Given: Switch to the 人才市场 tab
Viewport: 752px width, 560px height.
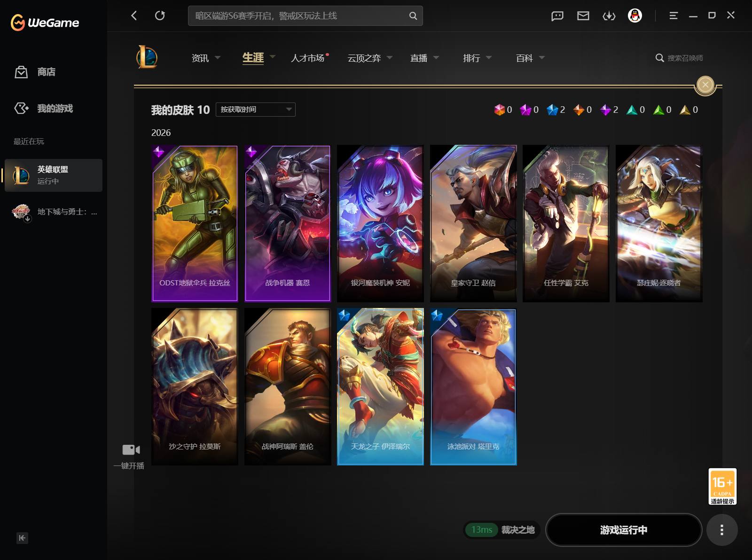Looking at the screenshot, I should [x=307, y=58].
